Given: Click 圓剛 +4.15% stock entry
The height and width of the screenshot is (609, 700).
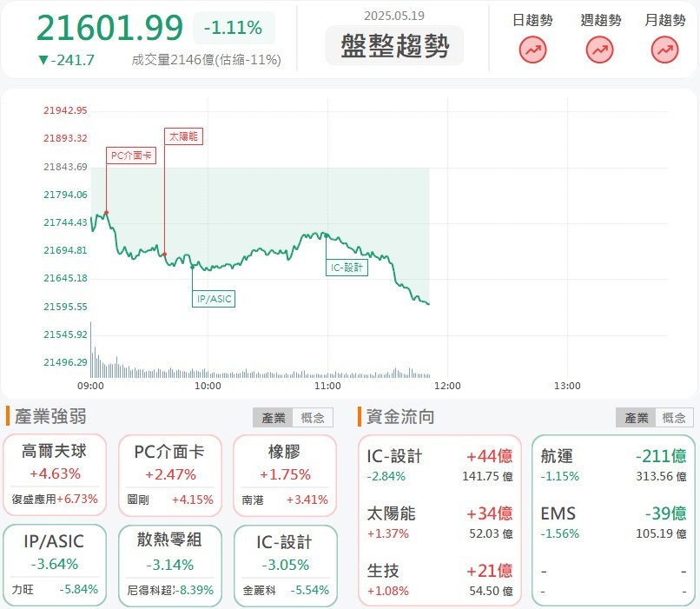Looking at the screenshot, I should [x=170, y=500].
